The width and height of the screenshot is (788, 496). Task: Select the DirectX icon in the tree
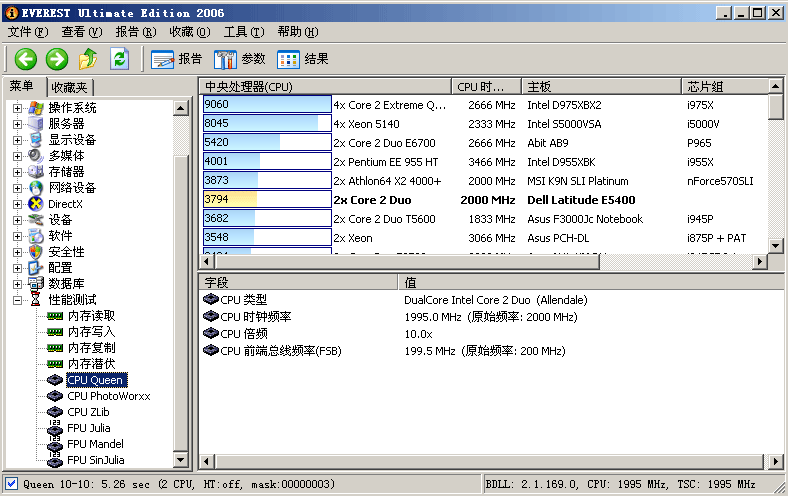click(36, 204)
